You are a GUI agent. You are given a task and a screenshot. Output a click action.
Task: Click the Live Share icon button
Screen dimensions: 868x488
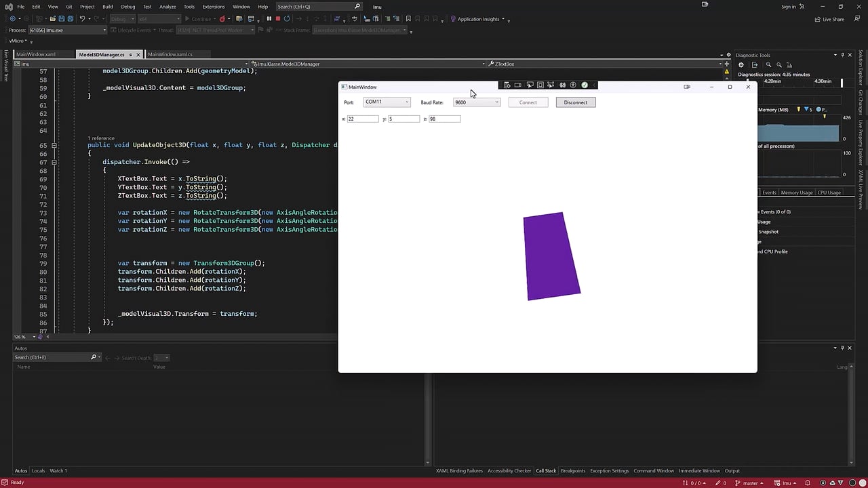tap(830, 19)
